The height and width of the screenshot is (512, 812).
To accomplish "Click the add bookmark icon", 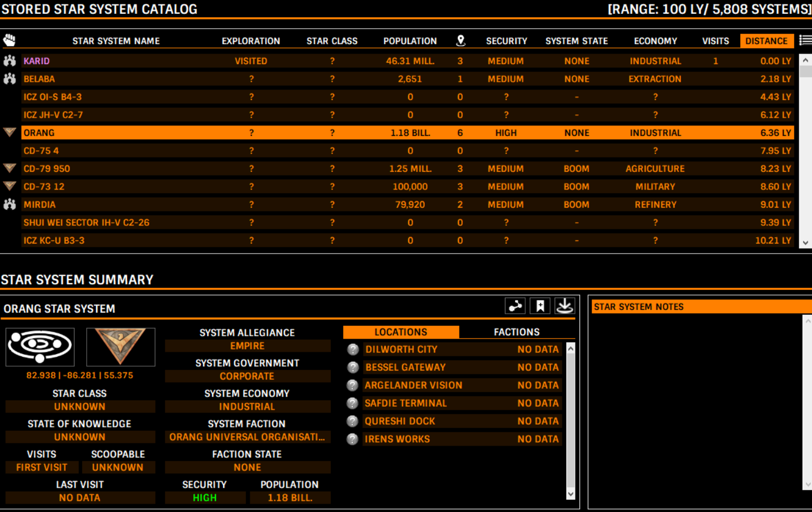I will [540, 306].
